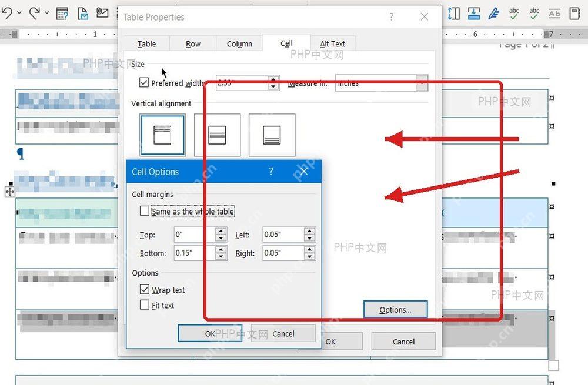Increase the Top margin value
This screenshot has height=385, width=588.
click(221, 231)
